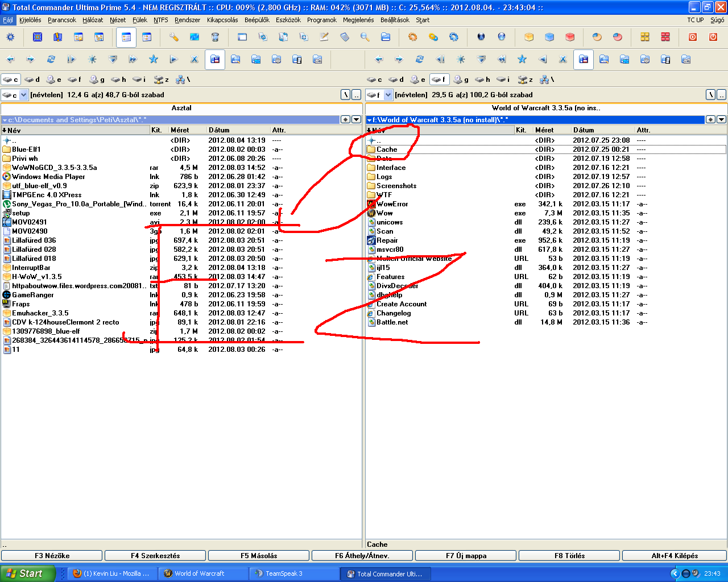Click the red four-square grid toolbar icon
The height and width of the screenshot is (582, 728).
coord(665,37)
